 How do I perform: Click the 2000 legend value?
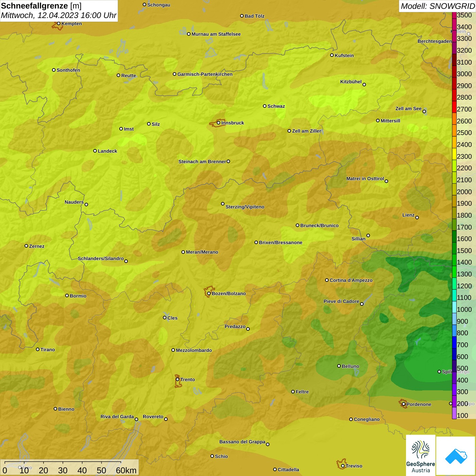coord(464,192)
